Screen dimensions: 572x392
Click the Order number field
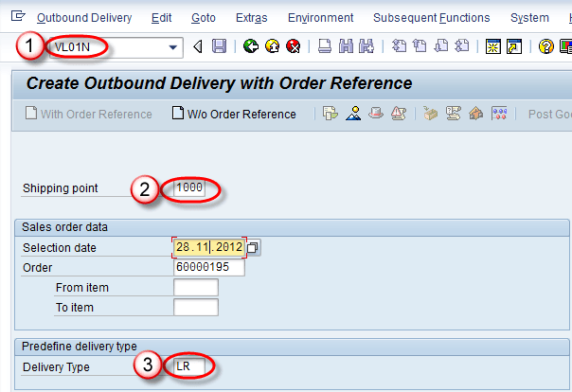pos(208,267)
